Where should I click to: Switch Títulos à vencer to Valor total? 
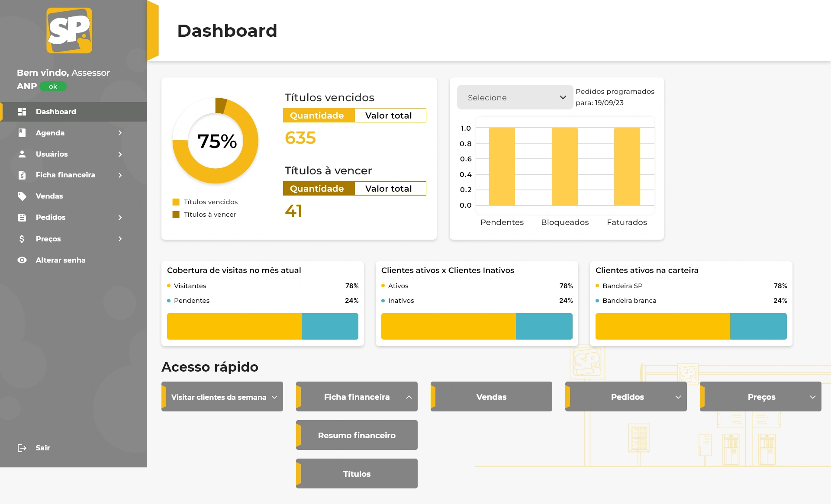(x=390, y=189)
